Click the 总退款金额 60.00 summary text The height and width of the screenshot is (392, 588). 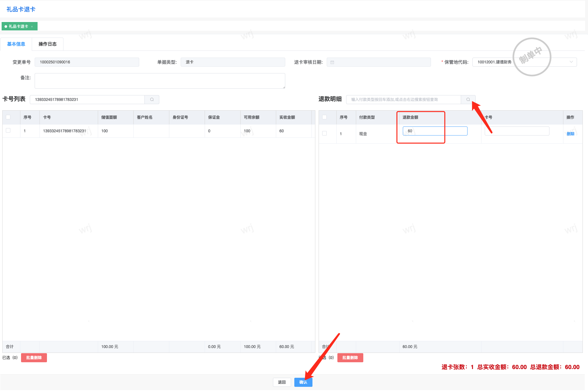(x=555, y=367)
